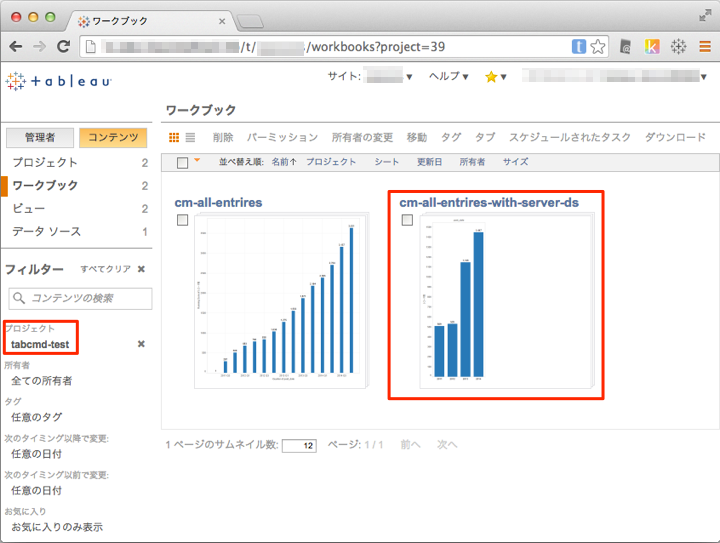
Task: Switch to the コンテンツ tab
Action: pos(113,138)
